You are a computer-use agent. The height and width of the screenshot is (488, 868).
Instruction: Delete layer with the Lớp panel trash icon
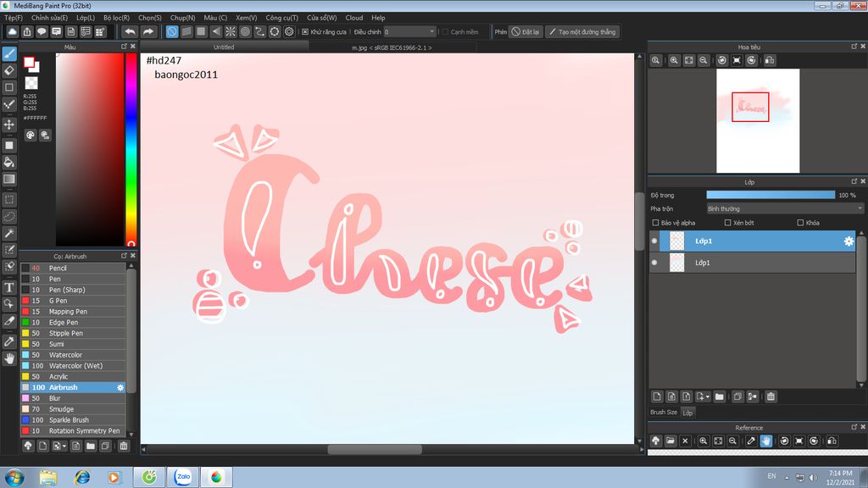[771, 396]
